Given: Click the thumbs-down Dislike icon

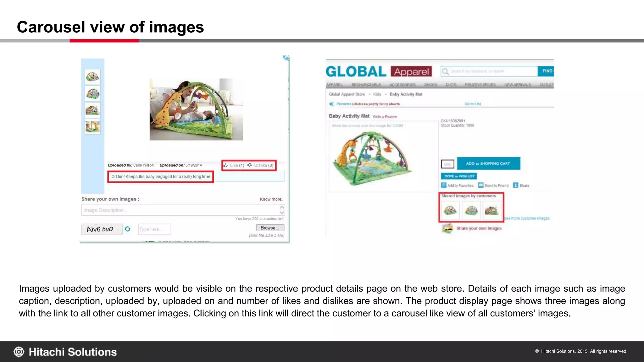Looking at the screenshot, I should pyautogui.click(x=250, y=165).
